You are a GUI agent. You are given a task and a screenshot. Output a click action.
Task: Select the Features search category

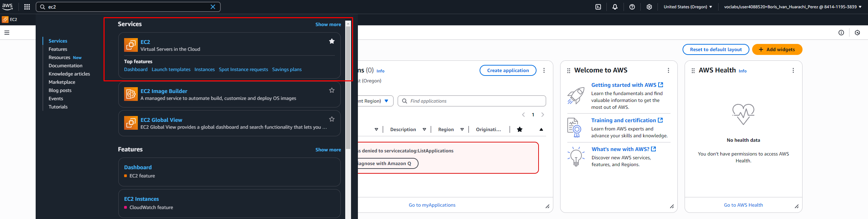point(58,49)
